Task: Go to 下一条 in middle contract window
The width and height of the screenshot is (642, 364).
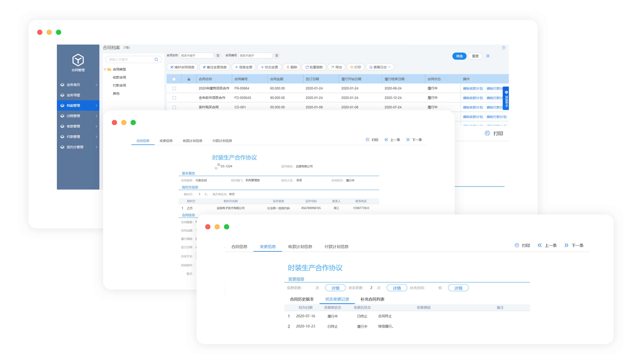Action: point(414,140)
